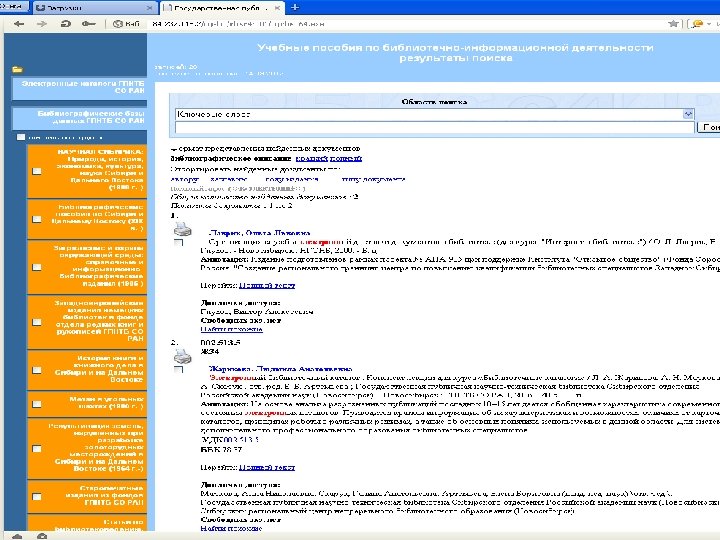Click the printer icon of result 1
Viewport: 720px width, 540px height.
coord(182,228)
